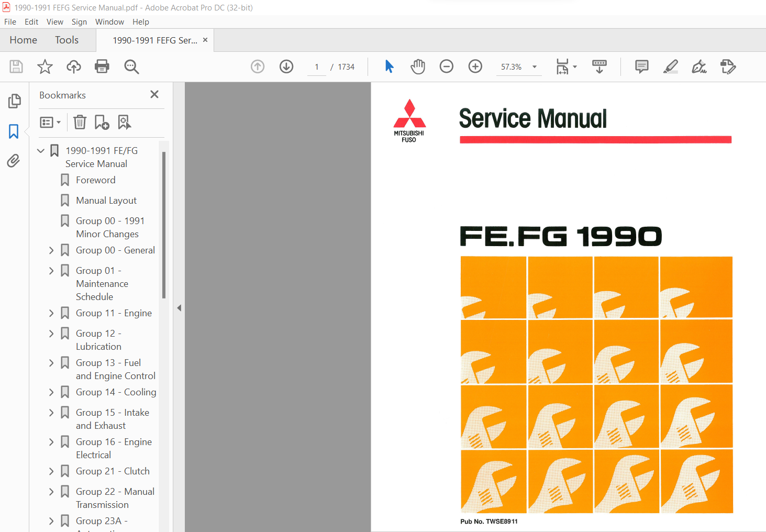The width and height of the screenshot is (766, 532).
Task: Add document to starred files
Action: pos(45,66)
